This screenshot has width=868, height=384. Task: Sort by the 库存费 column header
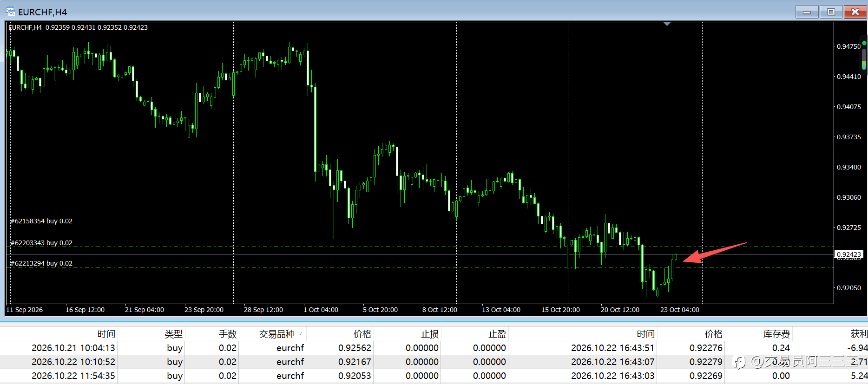(776, 334)
